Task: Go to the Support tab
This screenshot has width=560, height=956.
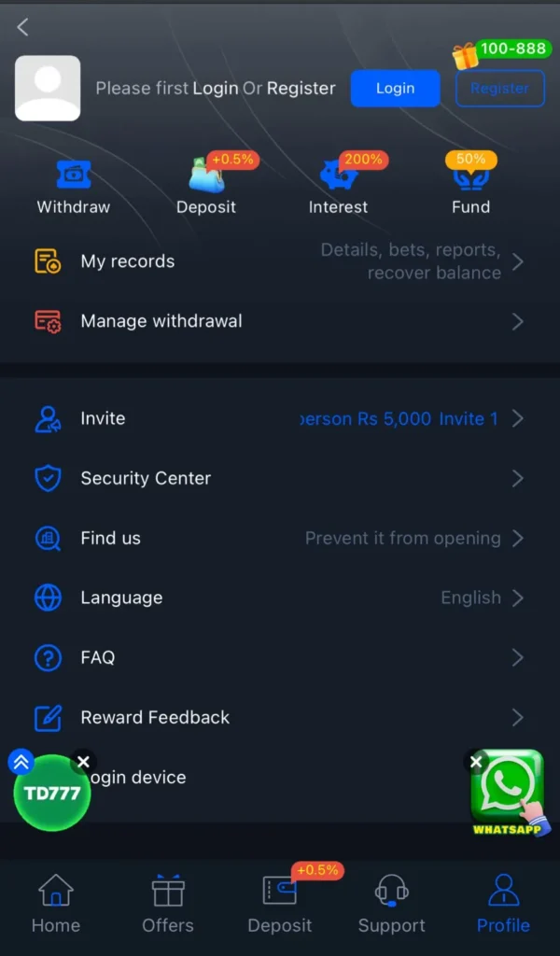Action: (392, 904)
